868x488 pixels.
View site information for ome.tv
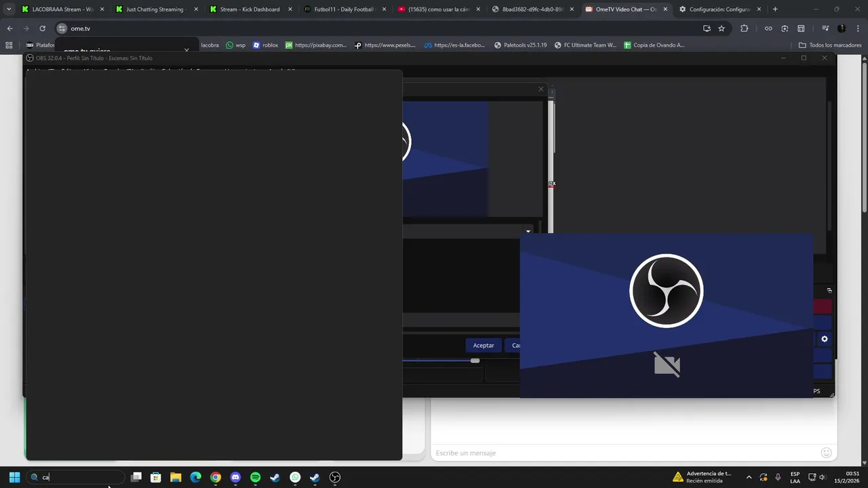coord(62,28)
